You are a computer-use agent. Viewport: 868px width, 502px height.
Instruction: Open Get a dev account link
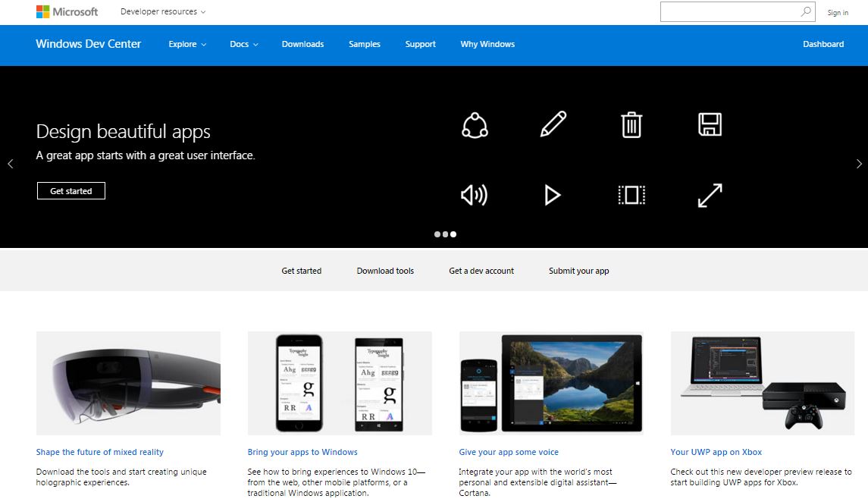click(x=481, y=271)
